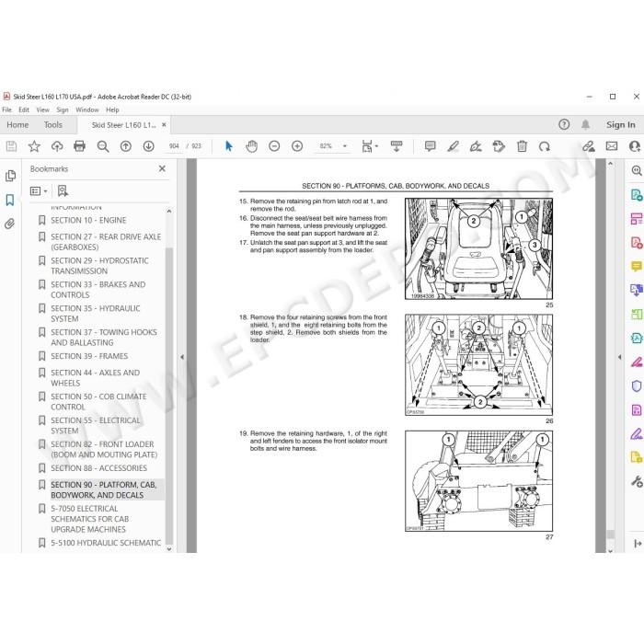Select bookmark 5-5100 HYDRAULIC SCHEMATIC
The width and height of the screenshot is (644, 644).
(x=106, y=543)
